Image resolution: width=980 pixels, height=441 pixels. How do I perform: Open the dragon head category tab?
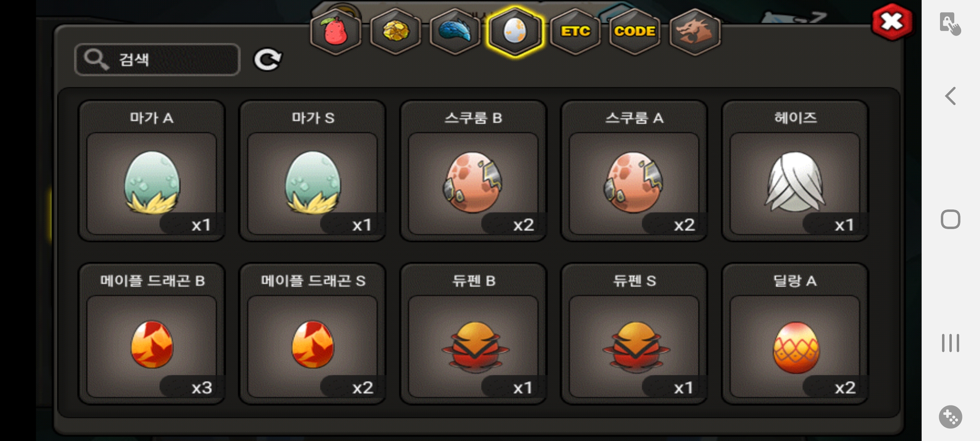tap(695, 32)
